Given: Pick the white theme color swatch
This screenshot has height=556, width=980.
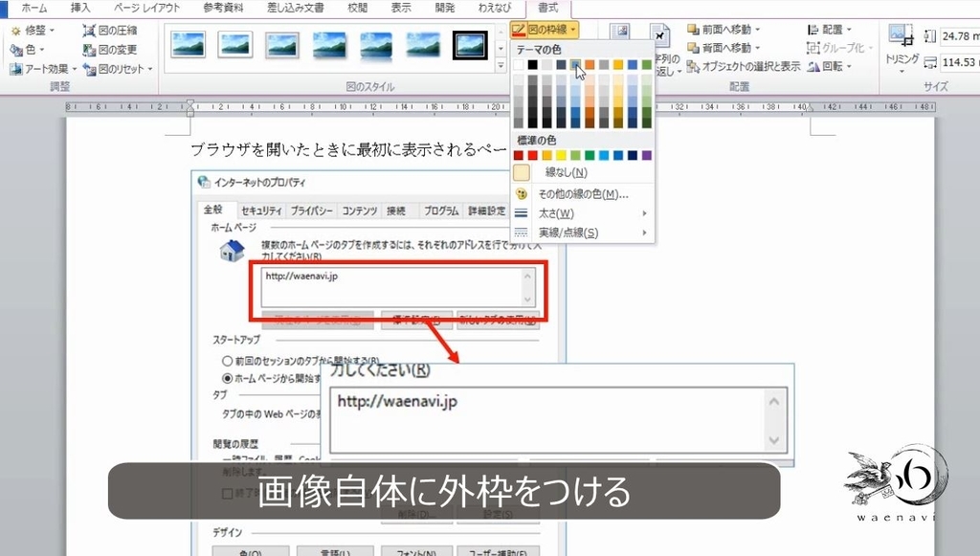Looking at the screenshot, I should click(518, 64).
